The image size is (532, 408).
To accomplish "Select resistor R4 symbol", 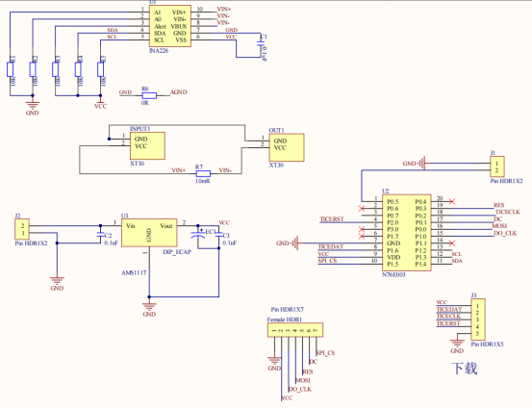I will [78, 69].
